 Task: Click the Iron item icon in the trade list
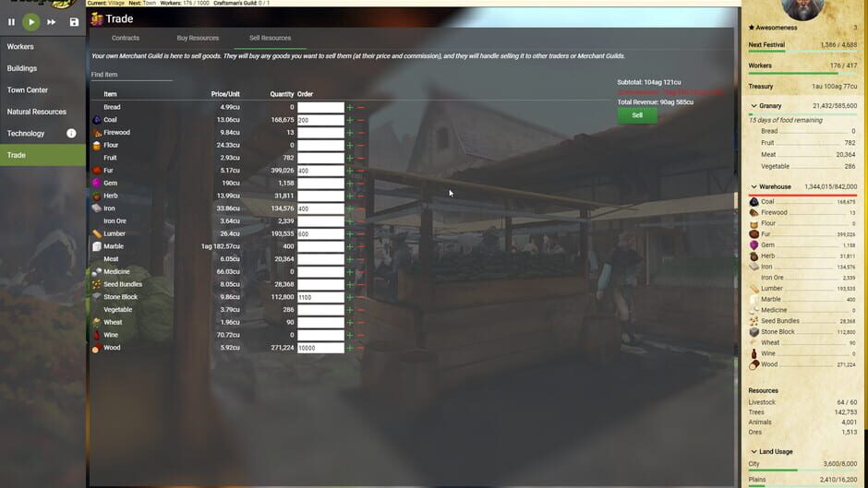click(97, 208)
